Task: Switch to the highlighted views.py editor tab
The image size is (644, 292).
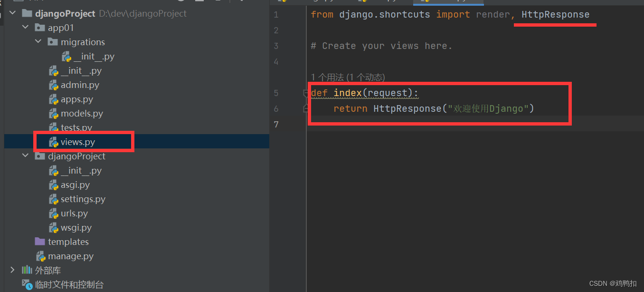Action: tap(448, 2)
